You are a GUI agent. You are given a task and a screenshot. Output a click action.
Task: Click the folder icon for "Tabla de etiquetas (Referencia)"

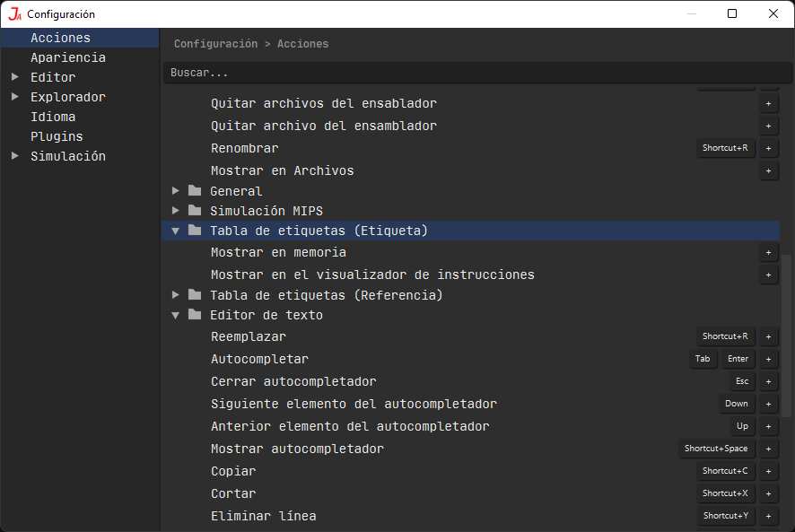[x=195, y=294]
